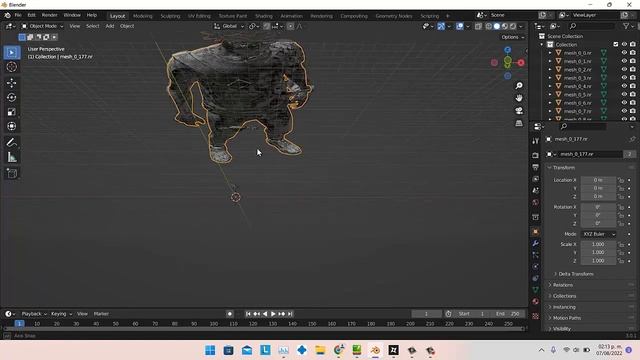Open the Material properties tab
Image resolution: width=640 pixels, height=360 pixels.
[536, 301]
